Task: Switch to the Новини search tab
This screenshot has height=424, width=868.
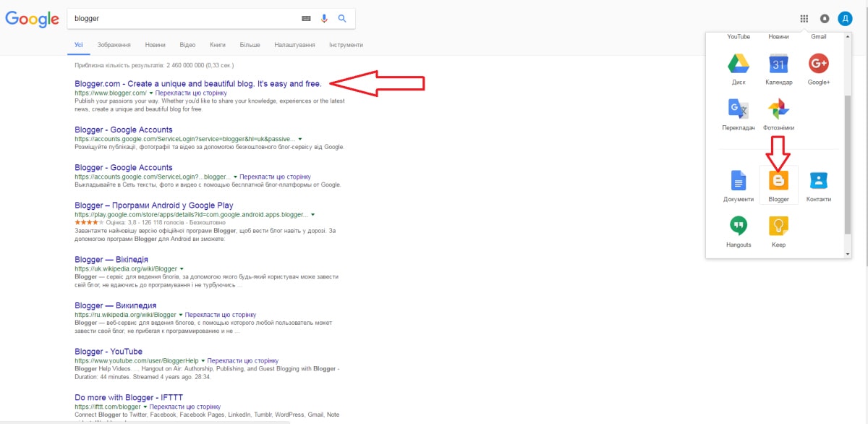Action: (x=156, y=45)
